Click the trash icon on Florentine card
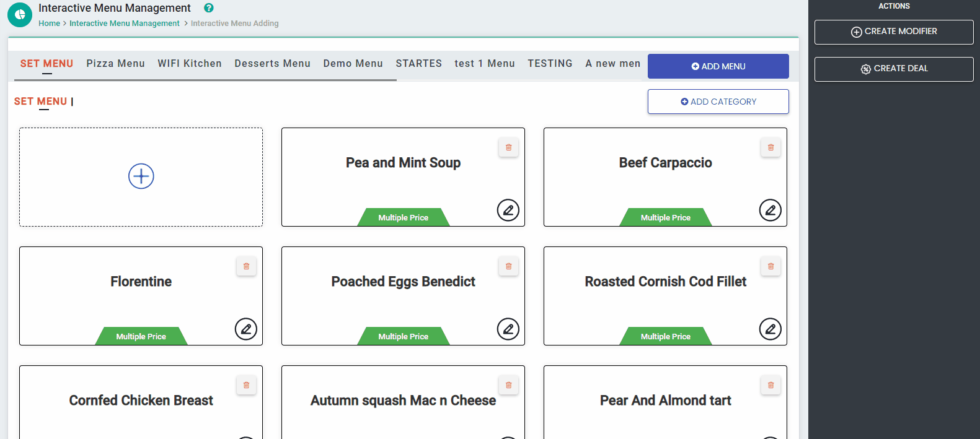This screenshot has width=980, height=439. click(246, 266)
